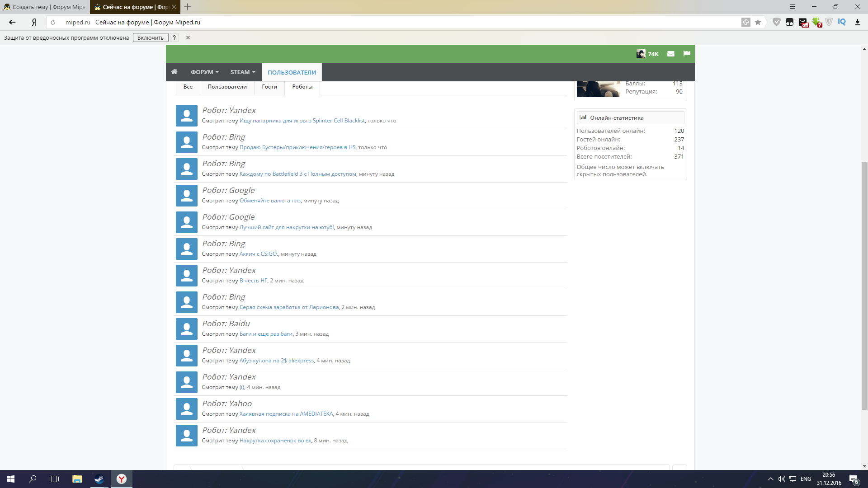Open Windows Start menu
868x488 pixels.
click(11, 479)
